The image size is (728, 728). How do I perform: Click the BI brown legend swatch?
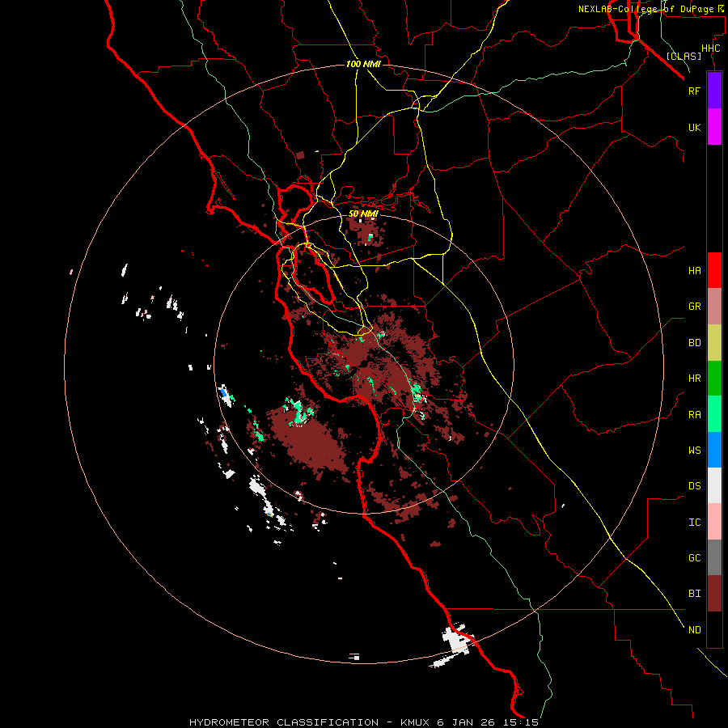coord(714,594)
